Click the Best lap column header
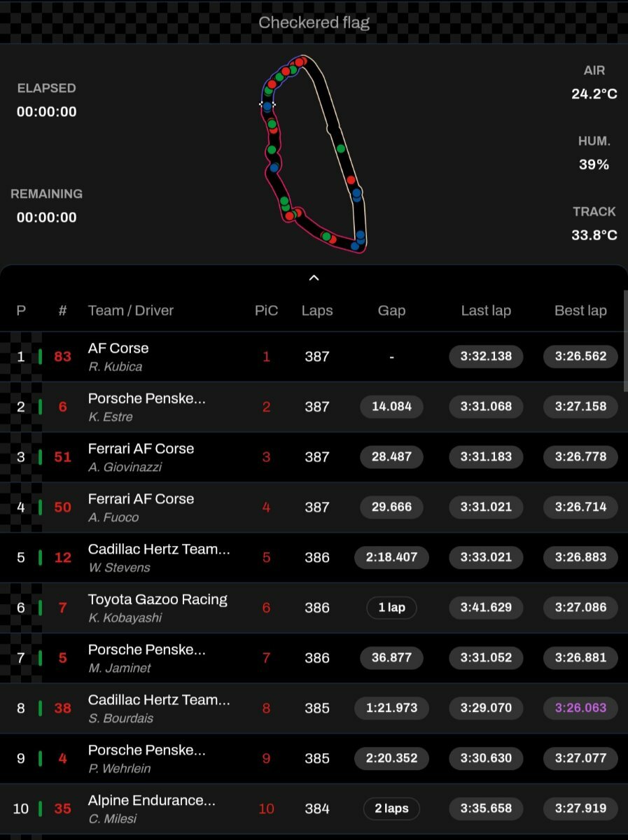The image size is (628, 840). click(580, 311)
